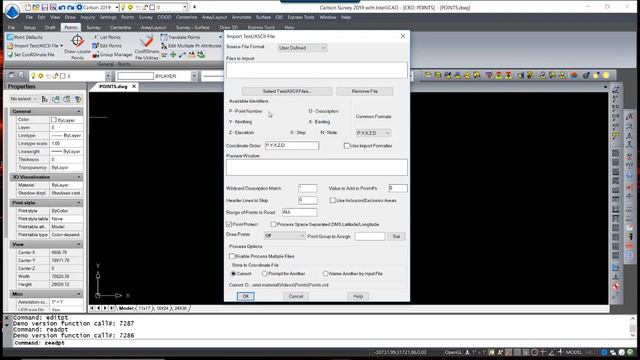Switch to the 11x17 layout tab
640x360 pixels.
click(x=144, y=309)
